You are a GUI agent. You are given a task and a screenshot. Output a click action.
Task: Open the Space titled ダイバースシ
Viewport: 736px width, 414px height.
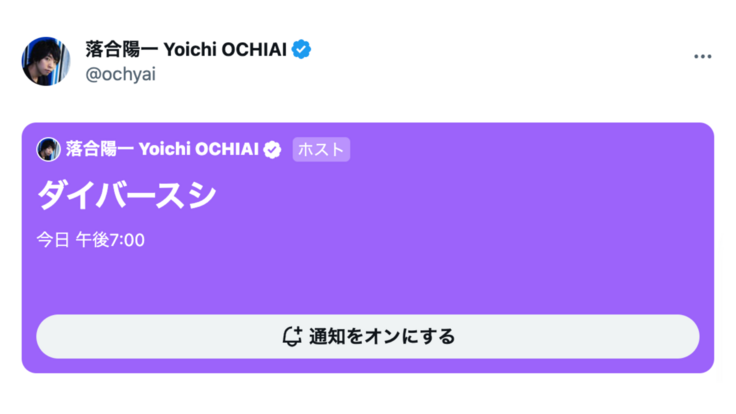point(126,195)
